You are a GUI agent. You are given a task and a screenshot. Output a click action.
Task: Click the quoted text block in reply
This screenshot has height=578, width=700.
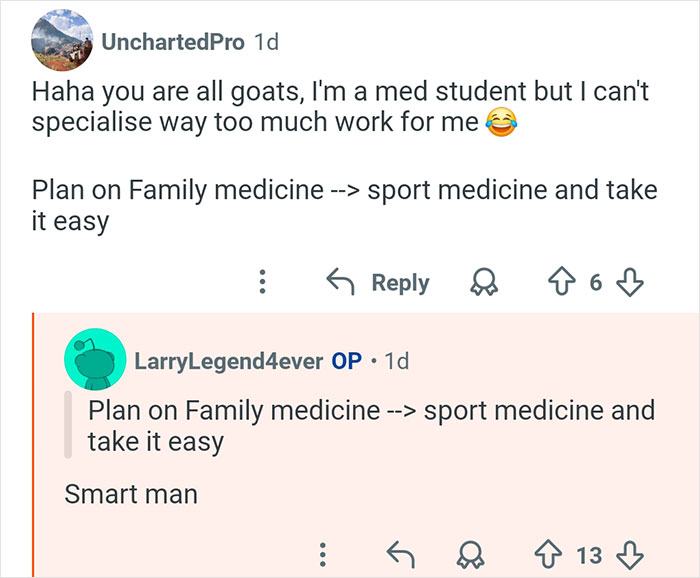[370, 425]
